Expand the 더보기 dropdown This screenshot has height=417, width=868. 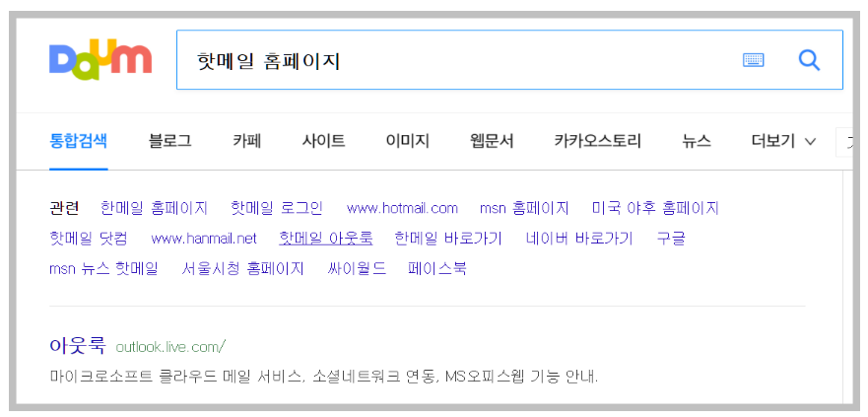click(x=784, y=141)
